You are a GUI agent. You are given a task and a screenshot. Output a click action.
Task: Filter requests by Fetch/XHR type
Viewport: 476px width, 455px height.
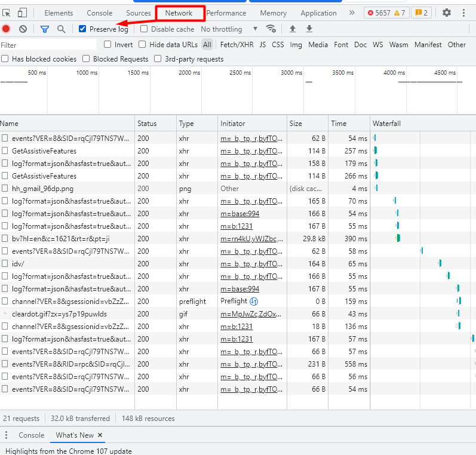(237, 44)
